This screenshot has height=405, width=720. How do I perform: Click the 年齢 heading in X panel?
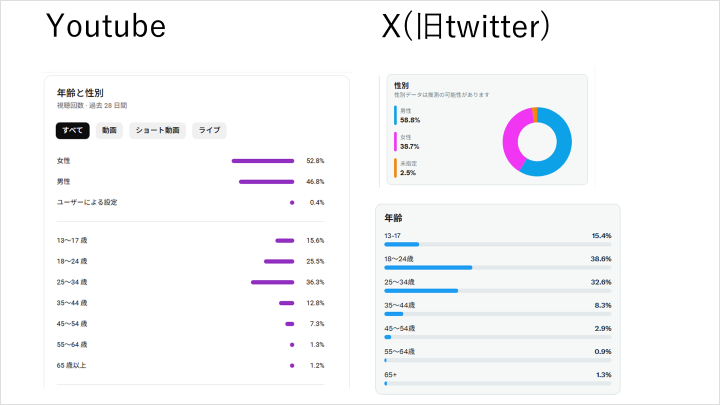[x=394, y=217]
